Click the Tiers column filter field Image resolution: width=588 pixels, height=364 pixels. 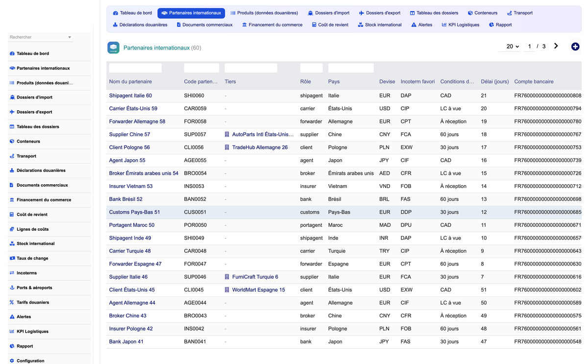[251, 68]
